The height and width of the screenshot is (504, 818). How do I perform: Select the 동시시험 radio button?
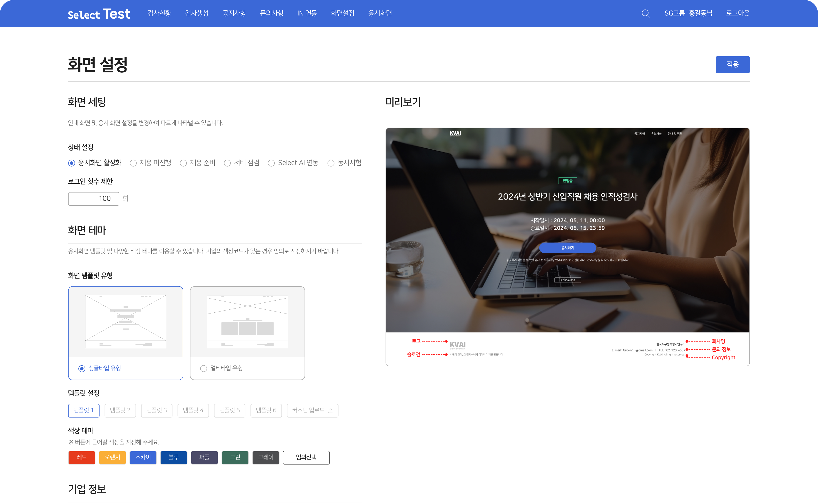coord(331,163)
